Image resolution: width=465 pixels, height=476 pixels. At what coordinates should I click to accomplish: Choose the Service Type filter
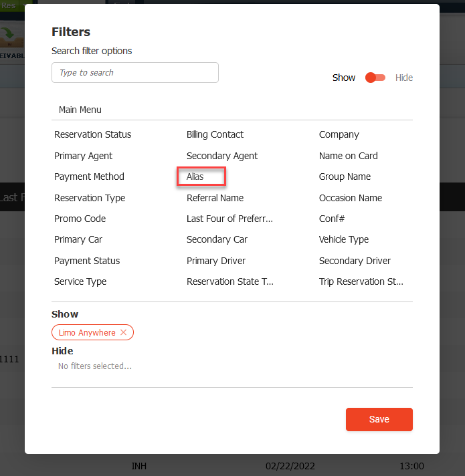pyautogui.click(x=80, y=281)
